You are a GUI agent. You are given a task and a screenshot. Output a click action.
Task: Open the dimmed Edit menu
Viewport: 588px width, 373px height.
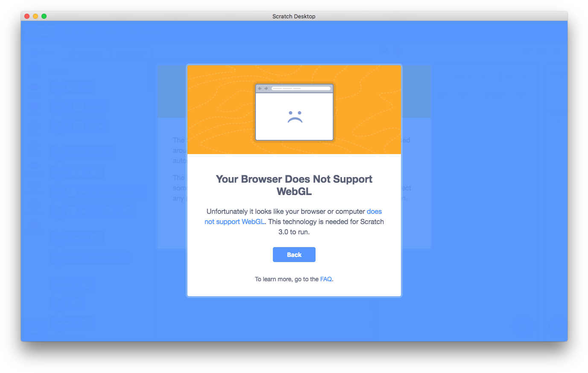tap(110, 31)
